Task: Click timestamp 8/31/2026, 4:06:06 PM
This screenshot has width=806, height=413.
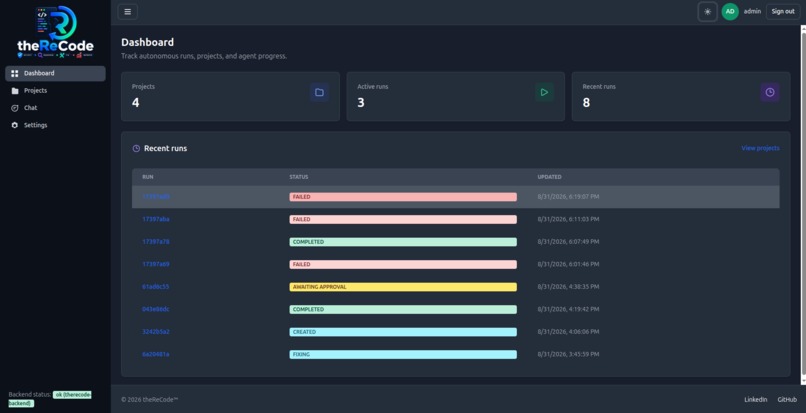Action: pos(568,332)
